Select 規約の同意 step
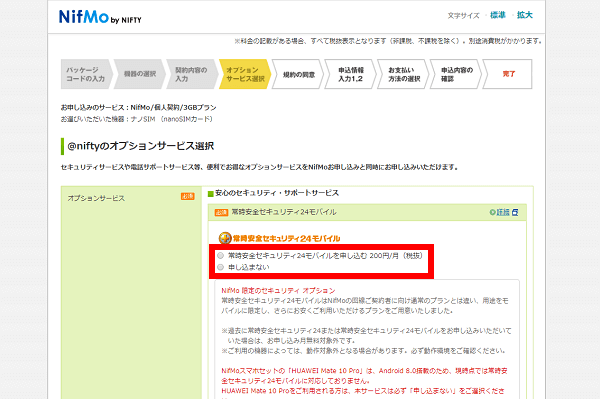This screenshot has height=399, width=600. [x=298, y=74]
